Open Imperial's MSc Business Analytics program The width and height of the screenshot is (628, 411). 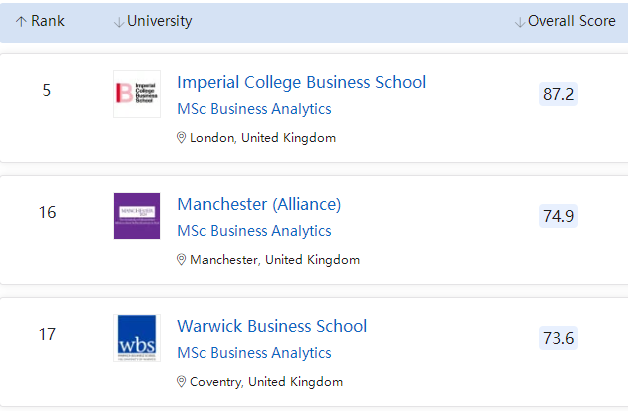point(254,109)
